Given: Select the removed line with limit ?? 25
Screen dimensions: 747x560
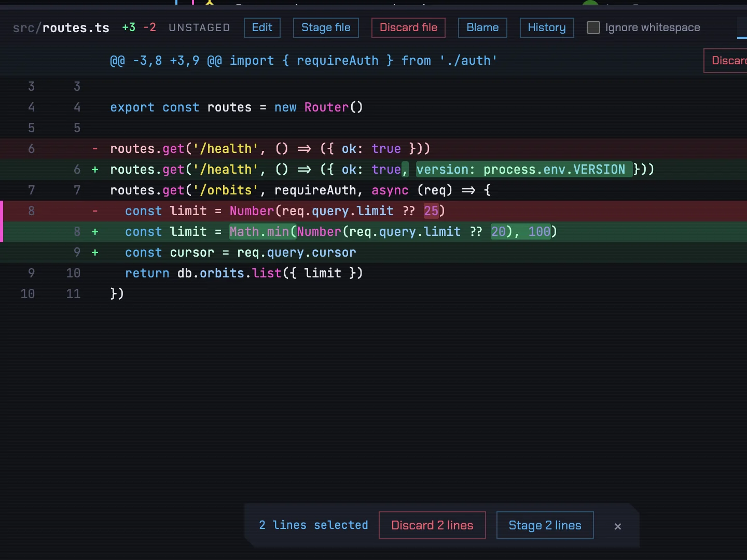Looking at the screenshot, I should coord(374,211).
